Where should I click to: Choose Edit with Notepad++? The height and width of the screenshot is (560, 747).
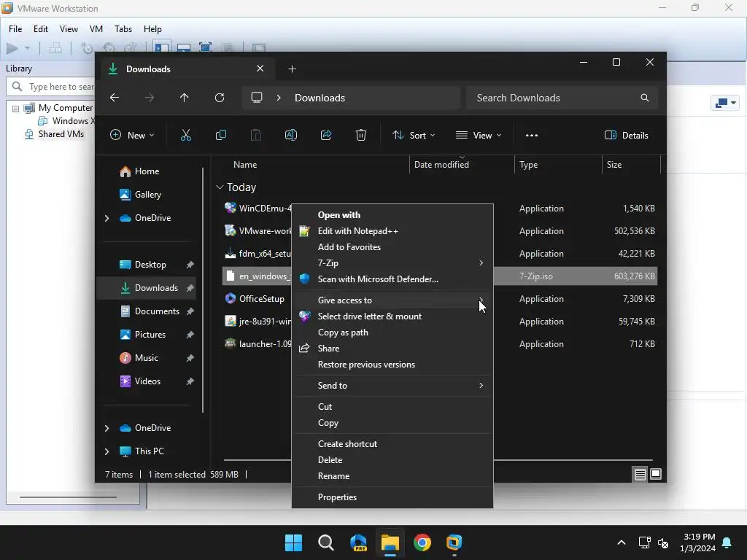coord(392,231)
